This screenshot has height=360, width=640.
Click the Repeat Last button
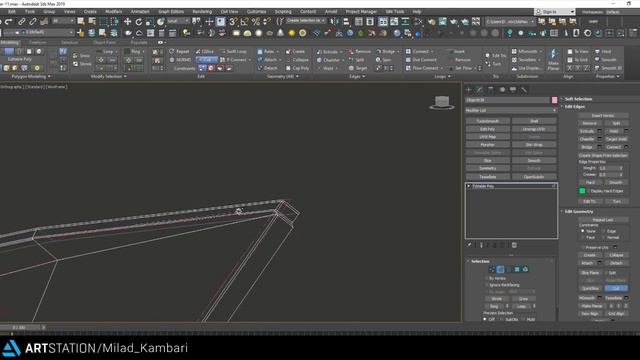click(x=603, y=220)
